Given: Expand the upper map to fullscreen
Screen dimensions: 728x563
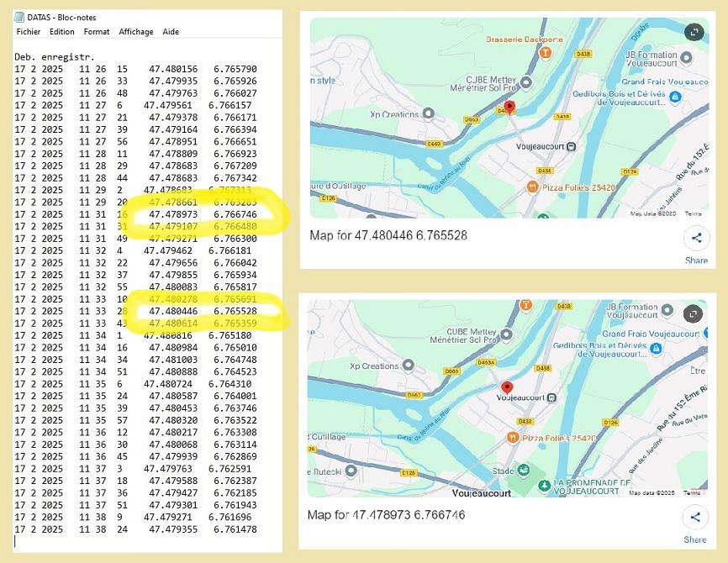Looking at the screenshot, I should pos(694,32).
